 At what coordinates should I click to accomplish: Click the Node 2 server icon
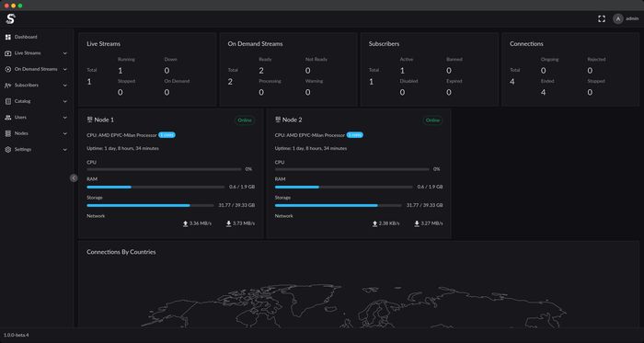(278, 120)
